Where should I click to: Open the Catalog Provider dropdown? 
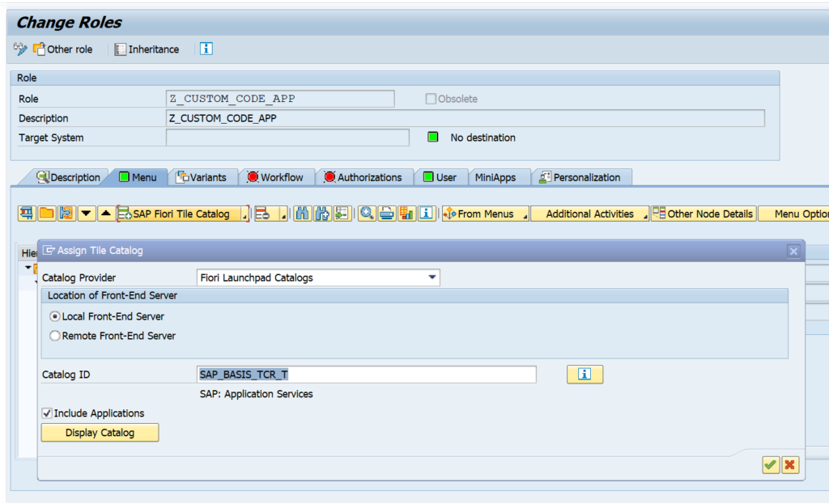point(433,277)
